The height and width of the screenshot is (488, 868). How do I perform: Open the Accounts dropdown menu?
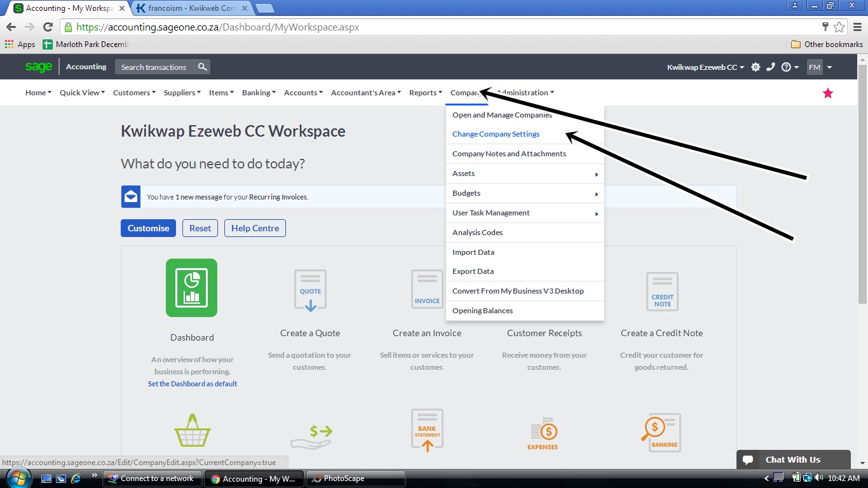coord(303,93)
